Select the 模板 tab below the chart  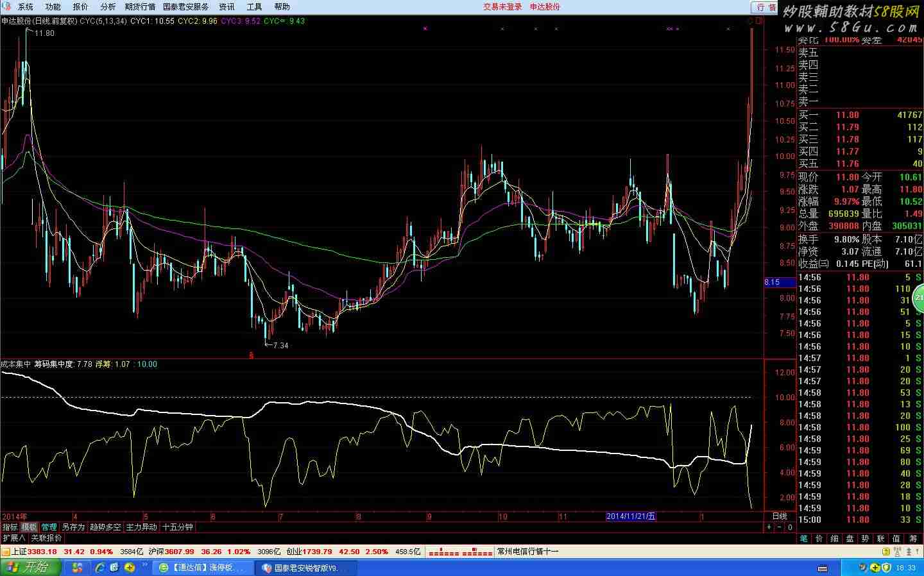click(x=30, y=527)
